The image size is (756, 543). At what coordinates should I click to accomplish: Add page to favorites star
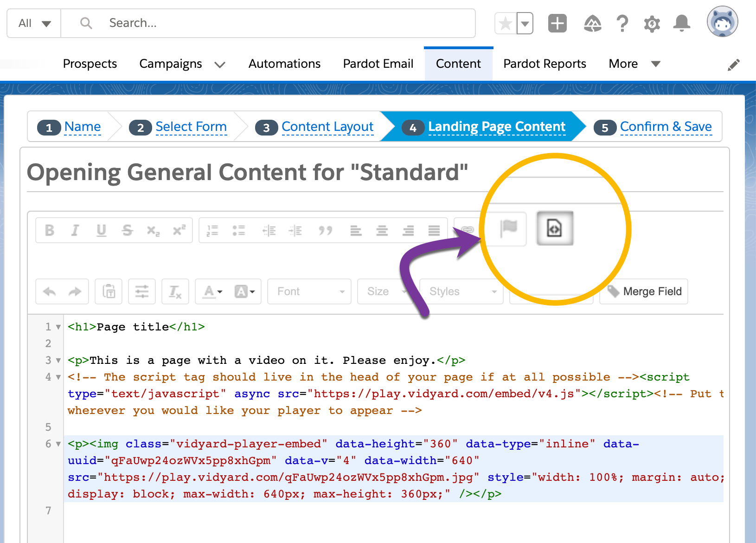point(506,23)
